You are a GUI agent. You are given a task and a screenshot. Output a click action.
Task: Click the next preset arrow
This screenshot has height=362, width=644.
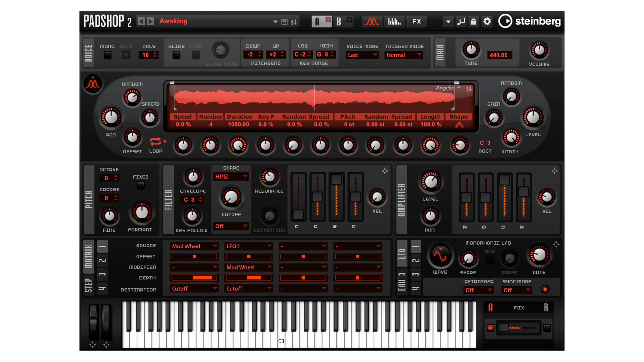point(150,21)
